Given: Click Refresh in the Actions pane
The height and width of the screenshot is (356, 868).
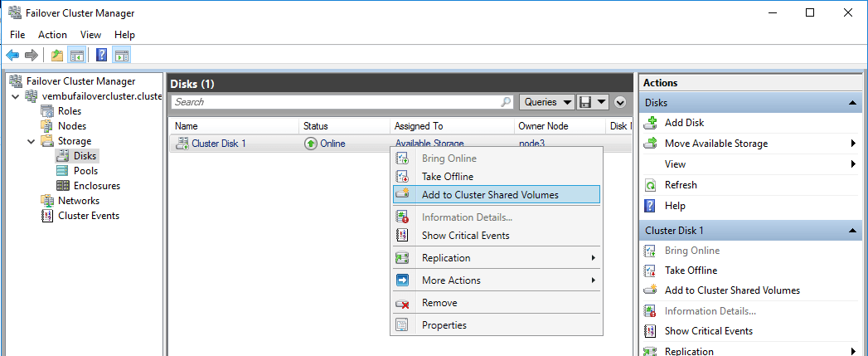Looking at the screenshot, I should point(681,185).
